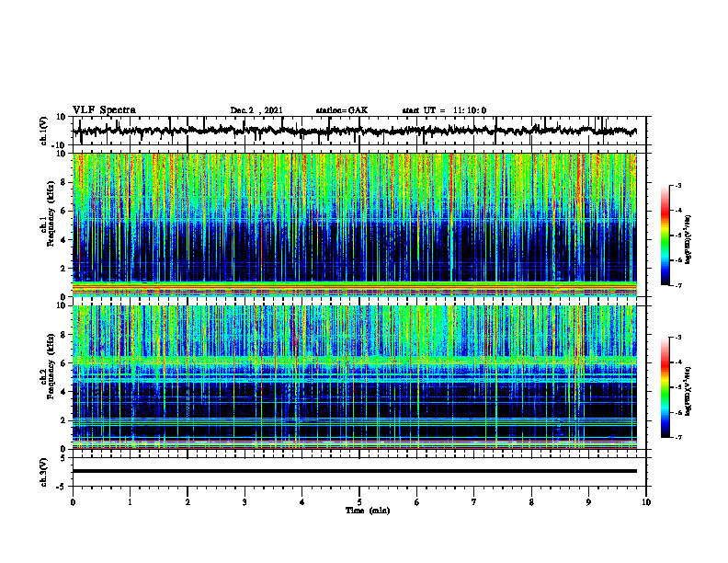Viewport: 728px width, 563px height.
Task: Click the 'ch.1(V)' waveform axis label
Action: tap(43, 131)
